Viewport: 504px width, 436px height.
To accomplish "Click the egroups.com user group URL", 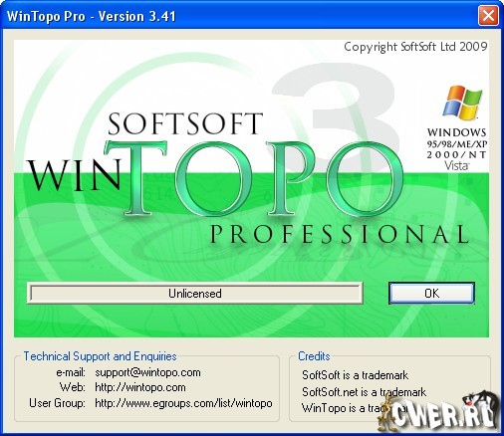I will click(183, 403).
